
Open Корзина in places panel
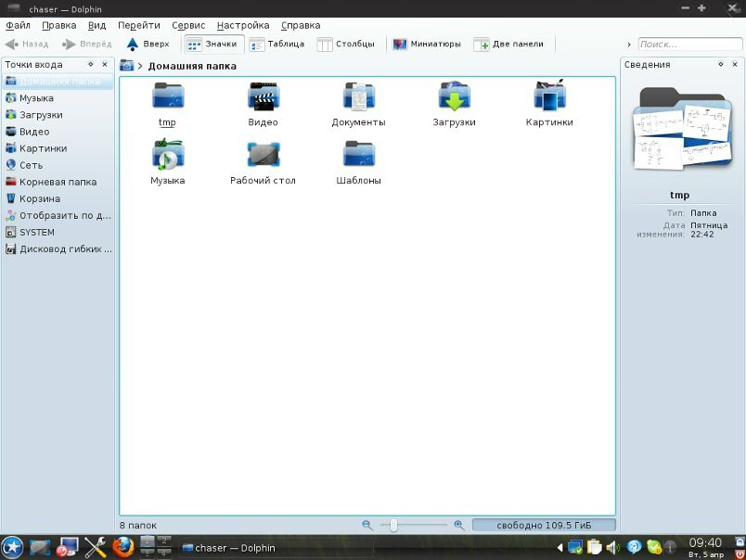click(40, 198)
